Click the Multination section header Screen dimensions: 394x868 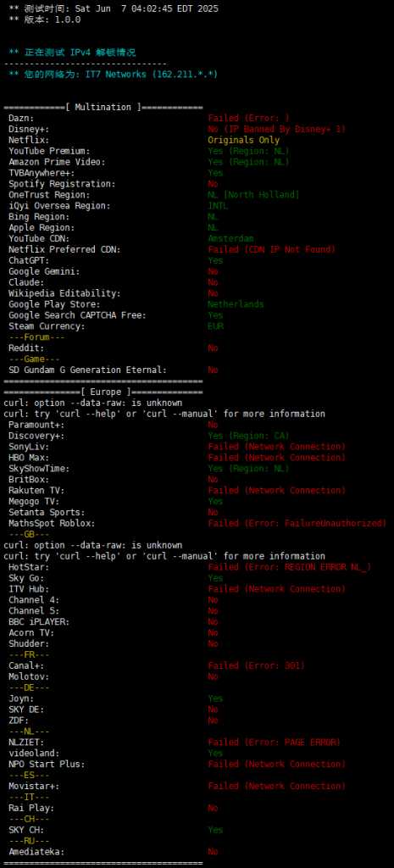click(x=103, y=107)
